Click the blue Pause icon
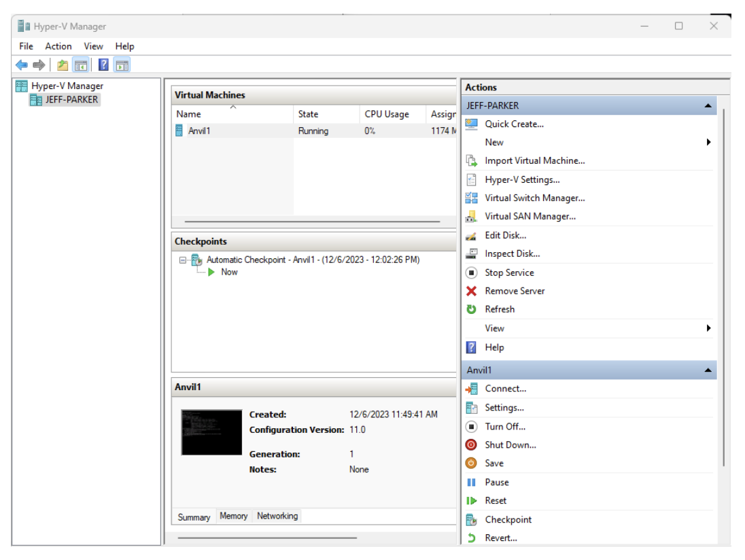745x560 pixels. (471, 483)
